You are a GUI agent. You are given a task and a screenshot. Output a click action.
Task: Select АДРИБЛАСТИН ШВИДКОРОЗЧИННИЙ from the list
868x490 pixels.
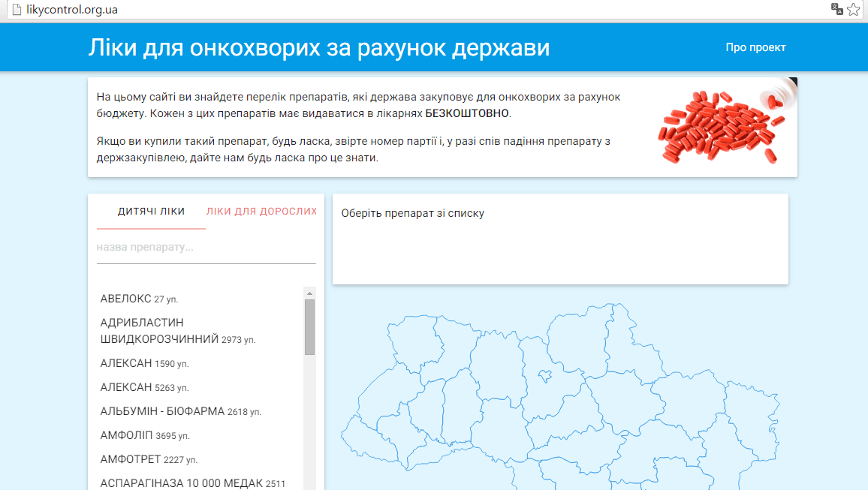click(177, 331)
